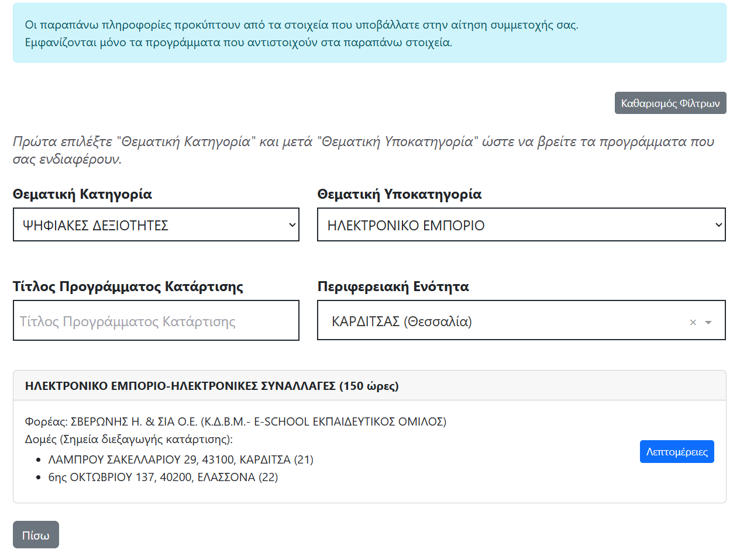Image resolution: width=747 pixels, height=560 pixels.
Task: Click the Φορέας ΣΒΕΡΩΝΗΣ Η. & ΣΙΑ line
Action: coord(235,421)
